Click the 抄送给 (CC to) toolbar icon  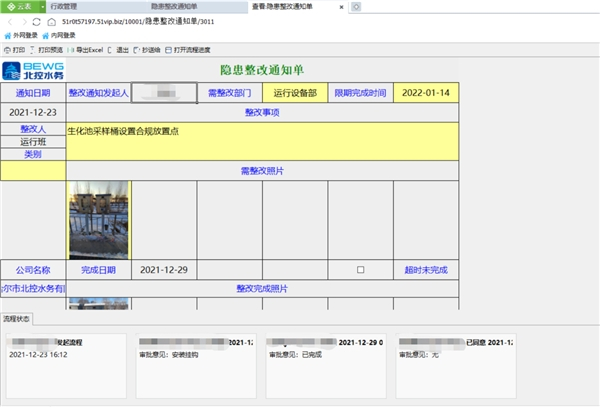149,49
